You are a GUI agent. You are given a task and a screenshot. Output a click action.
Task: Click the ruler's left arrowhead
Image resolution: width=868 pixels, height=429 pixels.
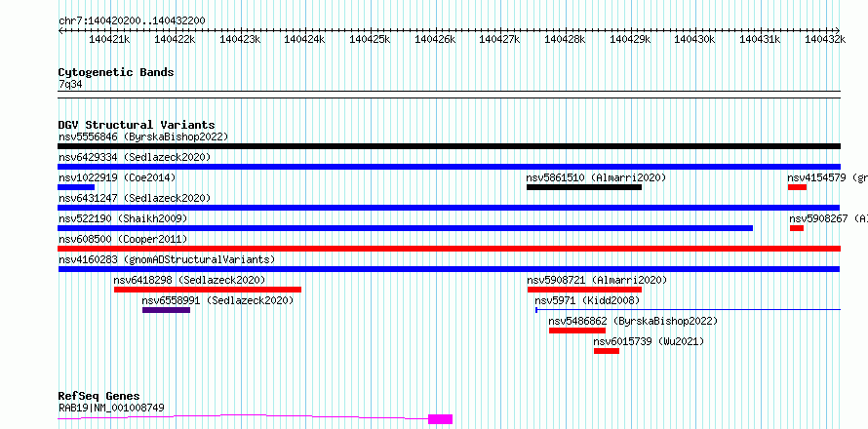tap(60, 30)
